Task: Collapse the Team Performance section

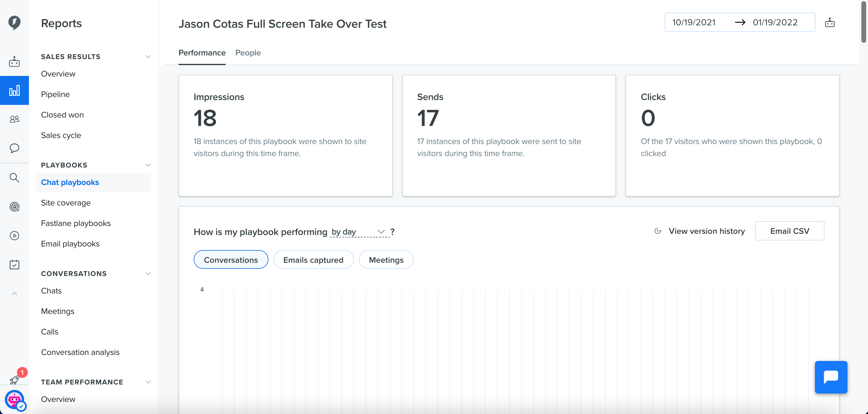Action: pos(148,382)
